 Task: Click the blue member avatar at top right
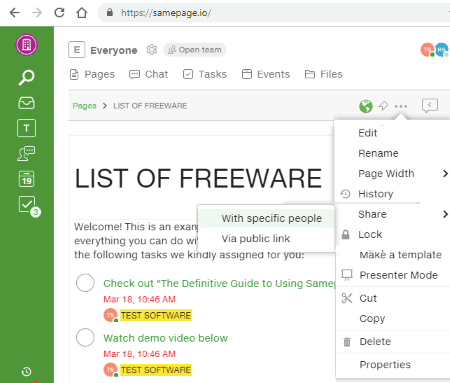point(442,50)
